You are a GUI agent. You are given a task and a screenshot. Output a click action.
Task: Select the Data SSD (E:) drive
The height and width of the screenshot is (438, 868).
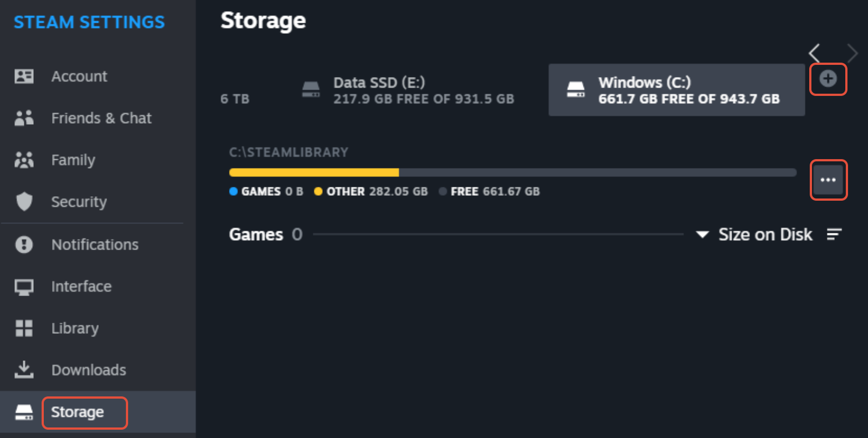tap(408, 90)
